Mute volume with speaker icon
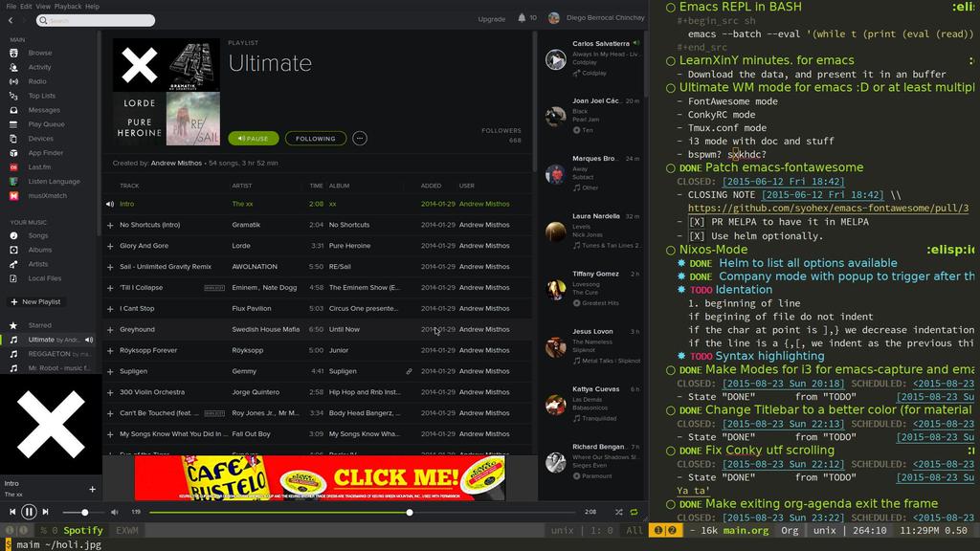Image resolution: width=980 pixels, height=551 pixels. [x=115, y=513]
